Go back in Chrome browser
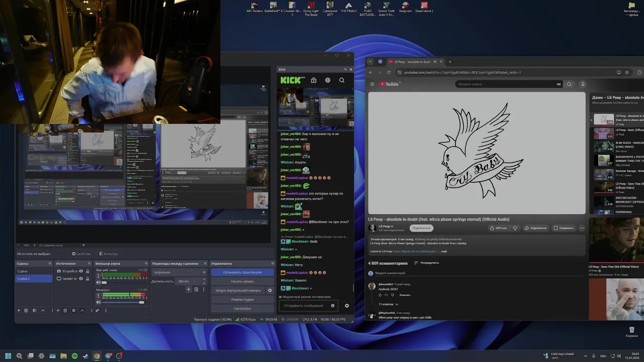644x362 pixels. (x=371, y=72)
